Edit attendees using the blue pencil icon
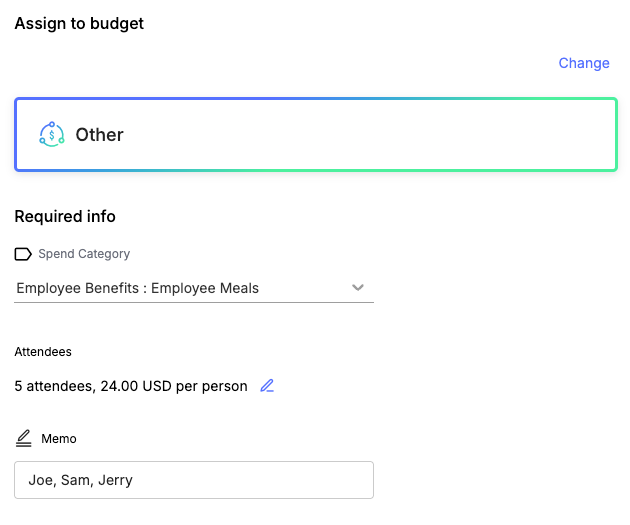630x525 pixels. pyautogui.click(x=267, y=386)
